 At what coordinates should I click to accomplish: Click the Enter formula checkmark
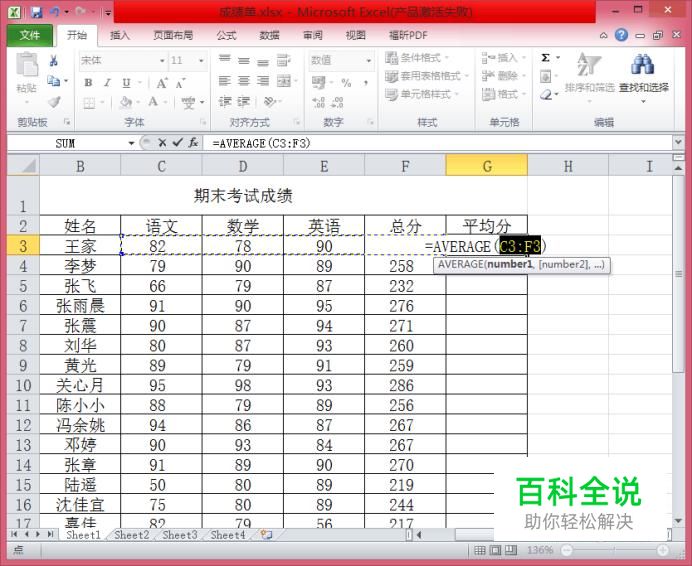(x=177, y=143)
